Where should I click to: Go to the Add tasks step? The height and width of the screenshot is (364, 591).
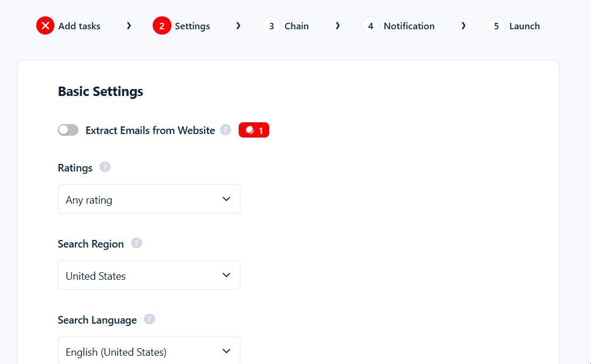point(79,26)
